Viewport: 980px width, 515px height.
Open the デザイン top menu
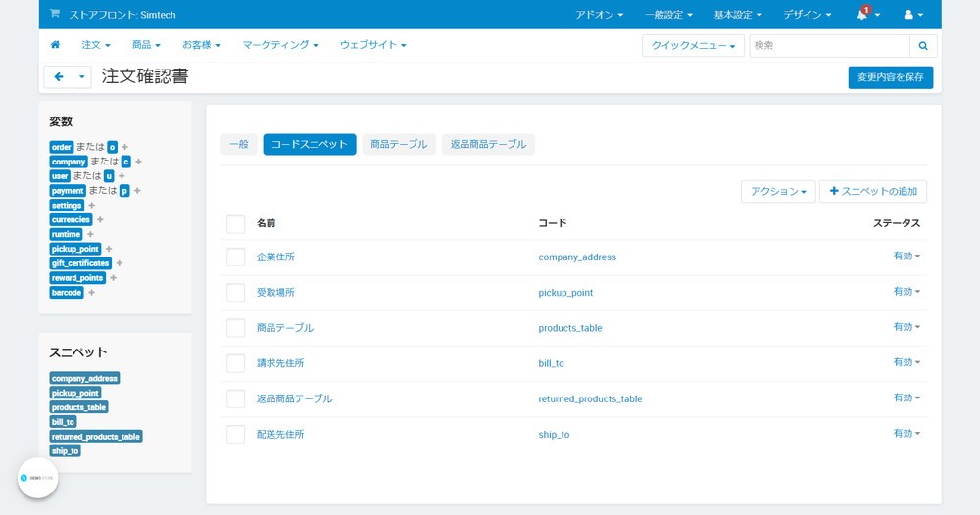[808, 15]
